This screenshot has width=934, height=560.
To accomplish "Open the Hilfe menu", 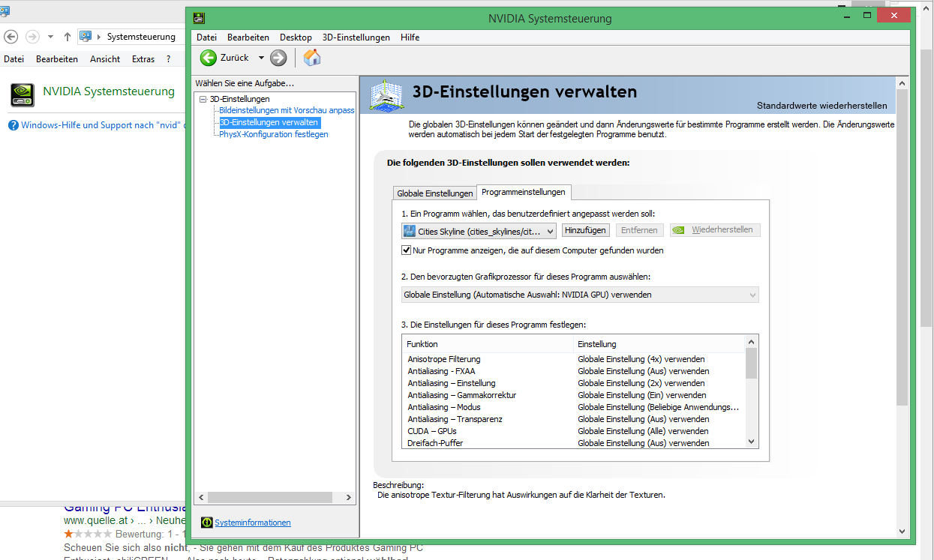I will pos(410,37).
